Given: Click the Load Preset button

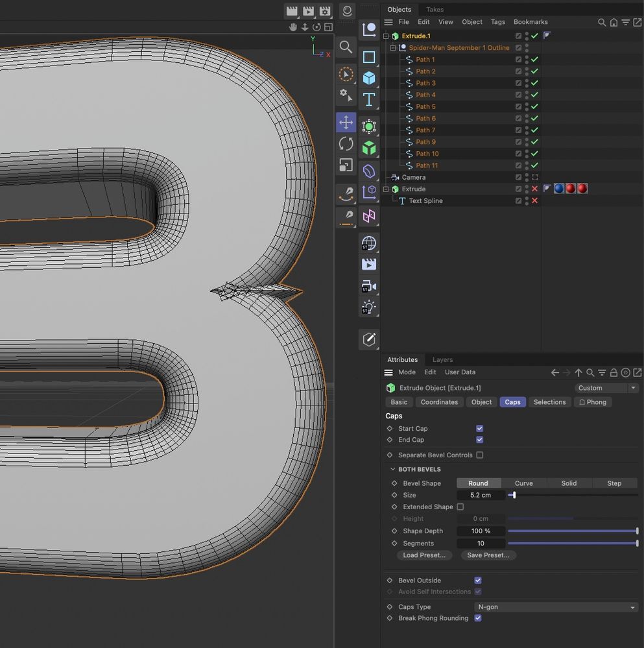Looking at the screenshot, I should (x=424, y=555).
